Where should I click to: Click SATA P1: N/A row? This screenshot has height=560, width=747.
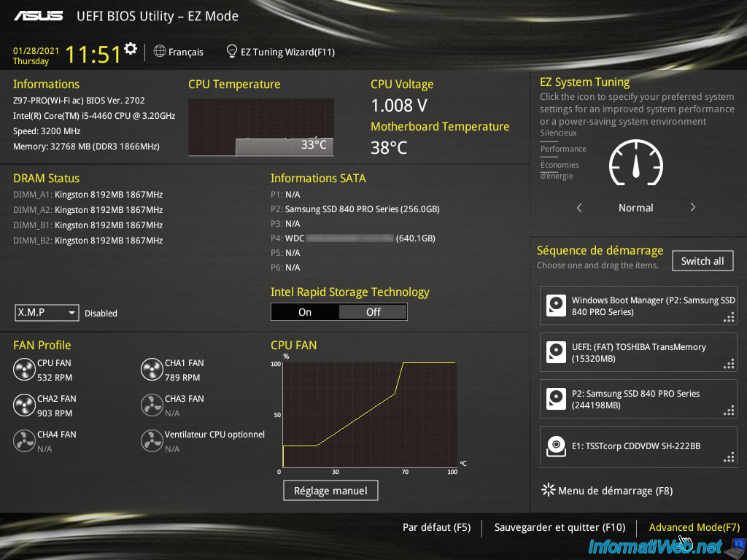point(285,194)
